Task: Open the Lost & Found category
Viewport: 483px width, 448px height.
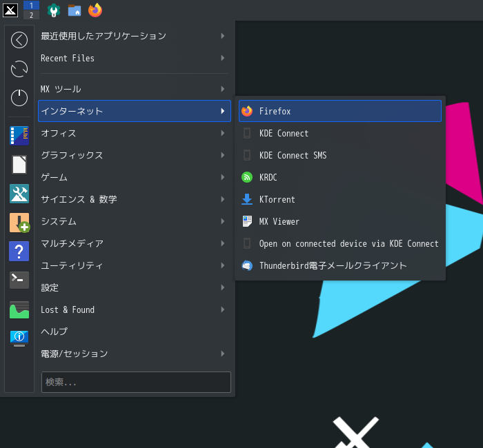Action: [x=135, y=309]
